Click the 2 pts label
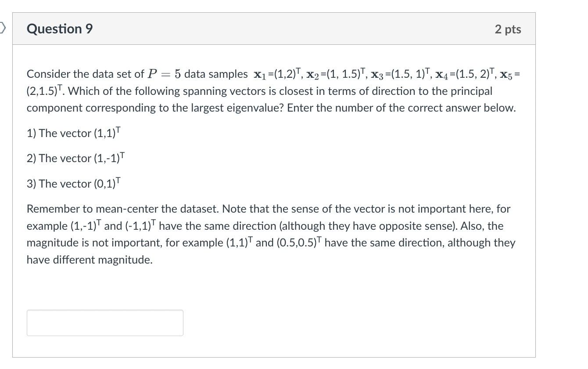The image size is (588, 369). [508, 29]
